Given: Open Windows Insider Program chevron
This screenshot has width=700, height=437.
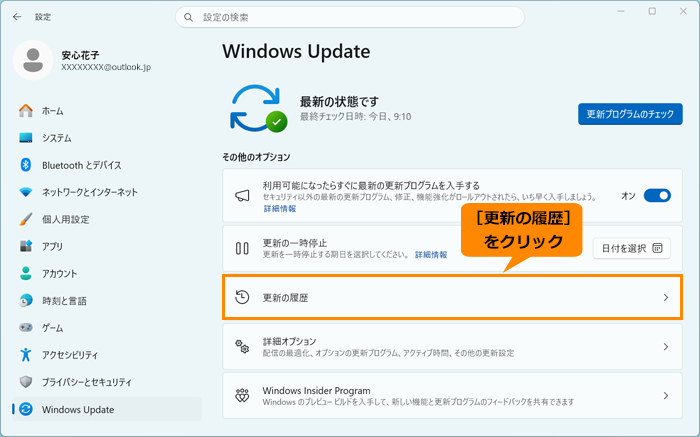Looking at the screenshot, I should point(666,395).
